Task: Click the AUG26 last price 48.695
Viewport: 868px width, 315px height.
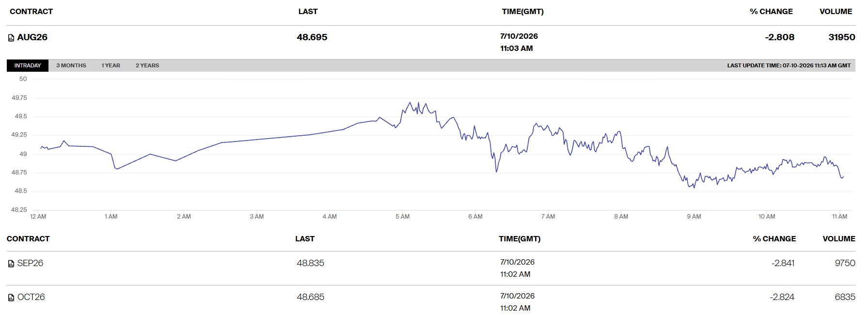Action: (312, 37)
